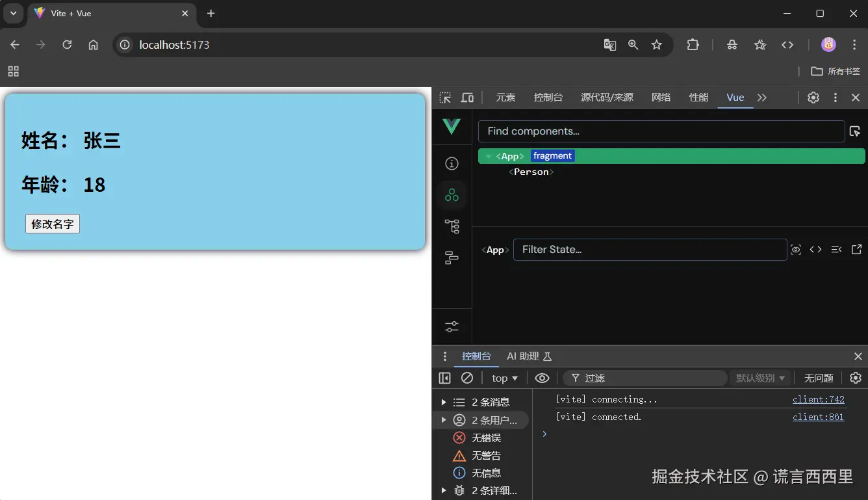868x500 pixels.
Task: Select the 控制台 drawer tab
Action: click(476, 356)
